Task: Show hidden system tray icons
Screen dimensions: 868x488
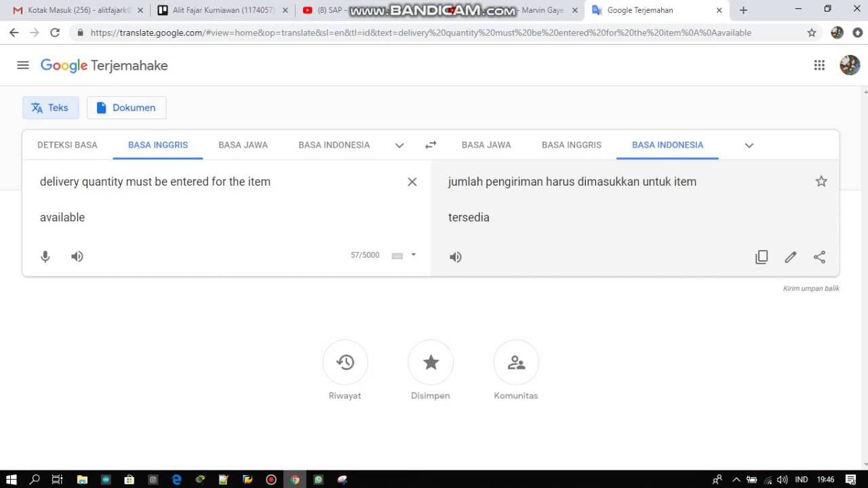Action: 736,480
